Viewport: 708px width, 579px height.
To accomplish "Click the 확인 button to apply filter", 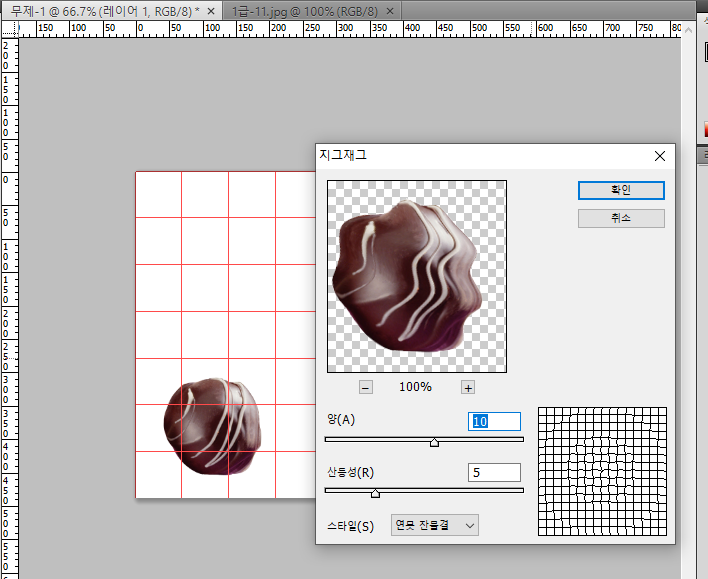I will coord(620,190).
